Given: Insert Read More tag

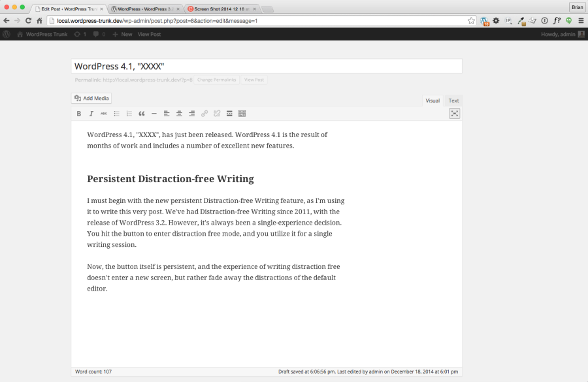Looking at the screenshot, I should [229, 114].
